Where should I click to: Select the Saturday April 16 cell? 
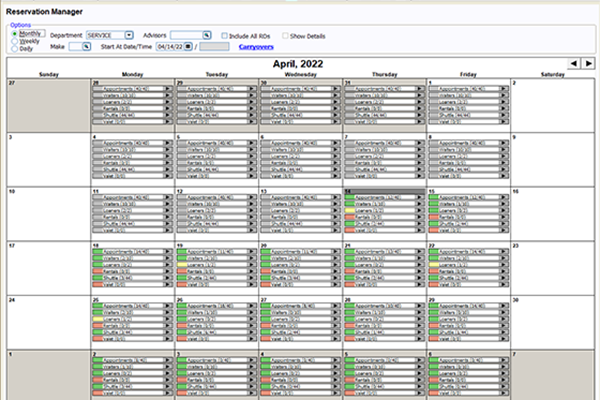[x=553, y=214]
